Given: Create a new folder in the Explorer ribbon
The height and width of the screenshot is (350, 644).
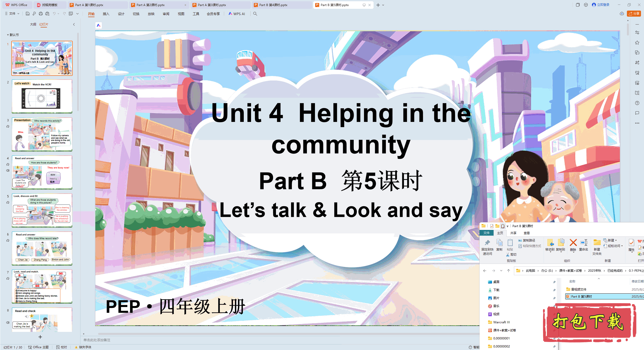Looking at the screenshot, I should 597,246.
